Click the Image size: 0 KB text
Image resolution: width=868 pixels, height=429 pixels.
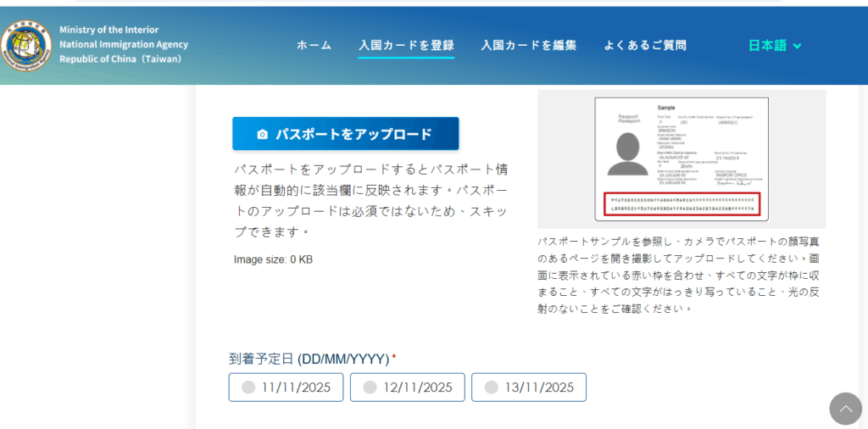(x=273, y=259)
